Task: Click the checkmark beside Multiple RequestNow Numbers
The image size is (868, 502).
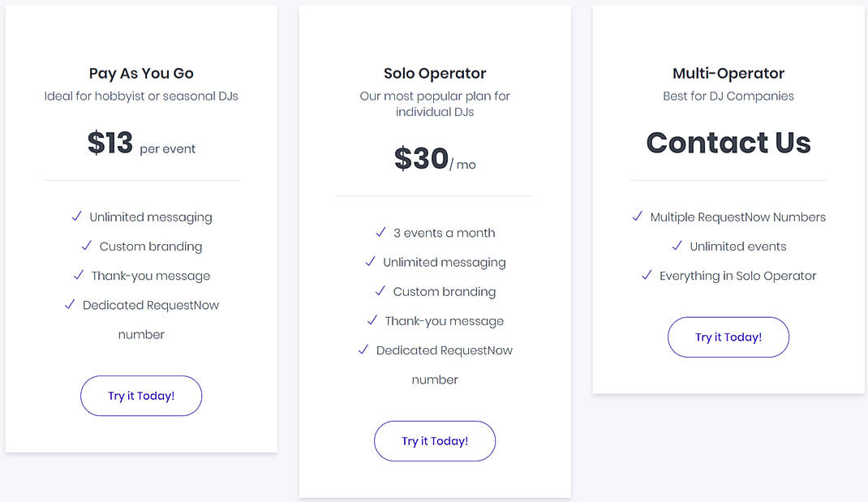Action: point(638,217)
